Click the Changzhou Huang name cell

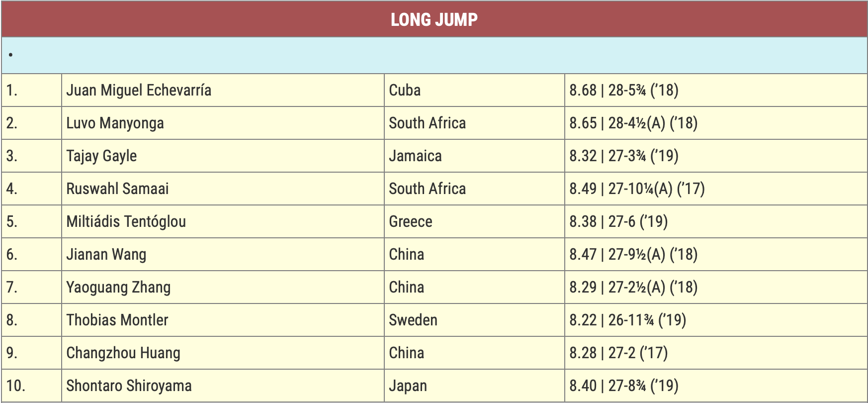pyautogui.click(x=123, y=353)
